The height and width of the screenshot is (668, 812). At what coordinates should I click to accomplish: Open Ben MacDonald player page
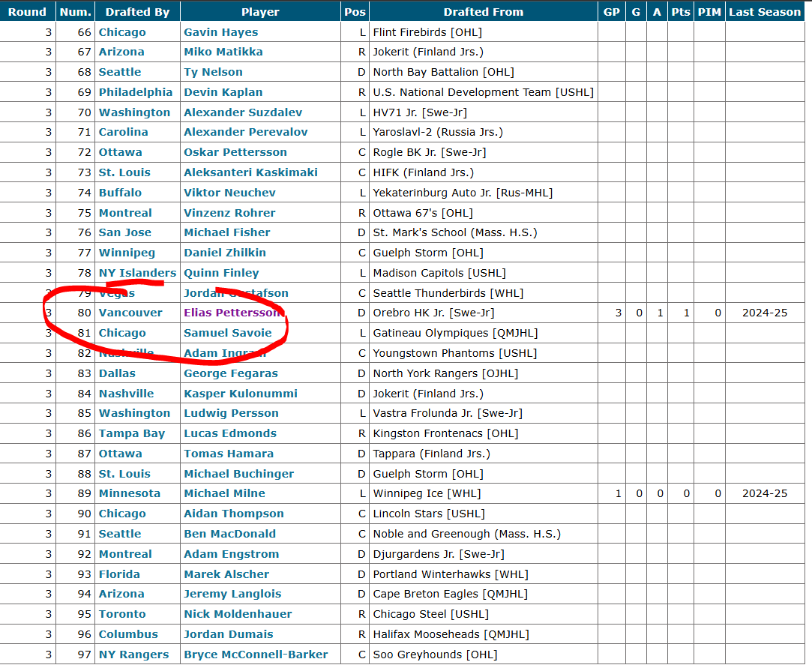(x=229, y=534)
